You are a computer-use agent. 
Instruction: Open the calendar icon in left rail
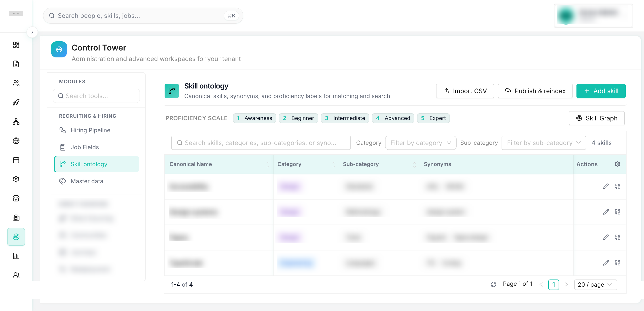(16, 160)
